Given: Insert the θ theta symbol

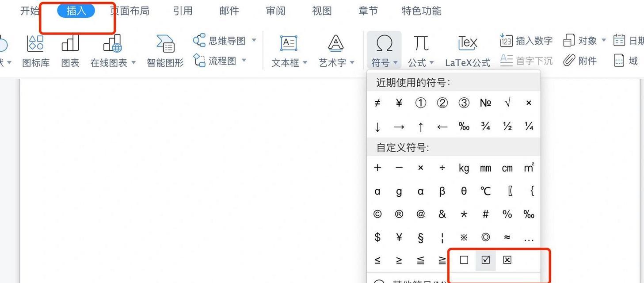Looking at the screenshot, I should pyautogui.click(x=464, y=191).
